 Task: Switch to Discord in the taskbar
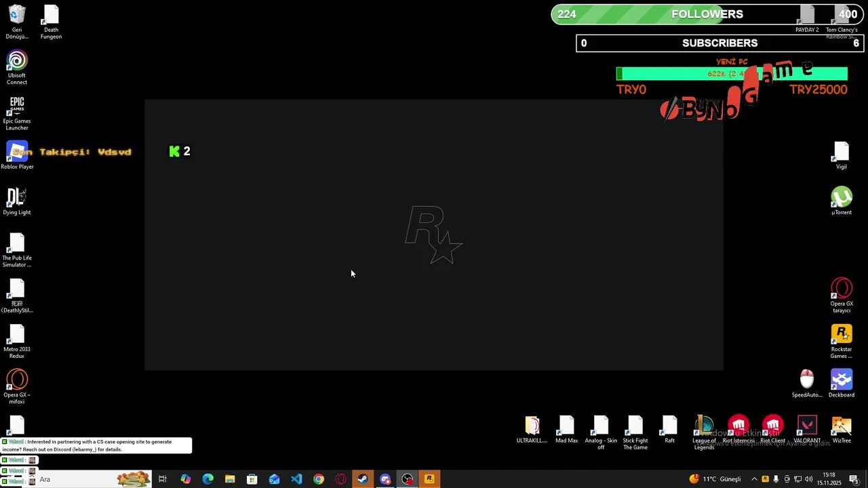click(385, 479)
